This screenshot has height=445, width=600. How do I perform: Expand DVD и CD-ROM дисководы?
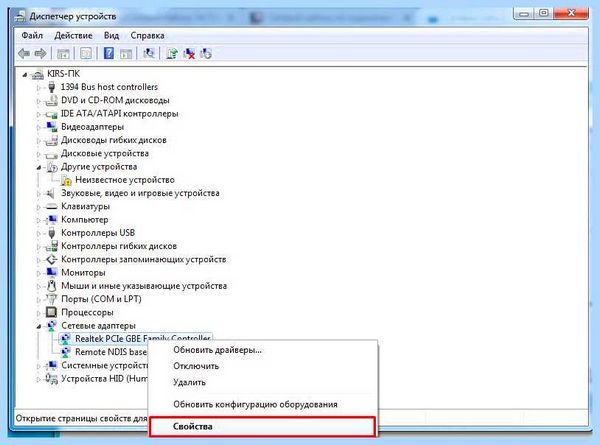39,101
